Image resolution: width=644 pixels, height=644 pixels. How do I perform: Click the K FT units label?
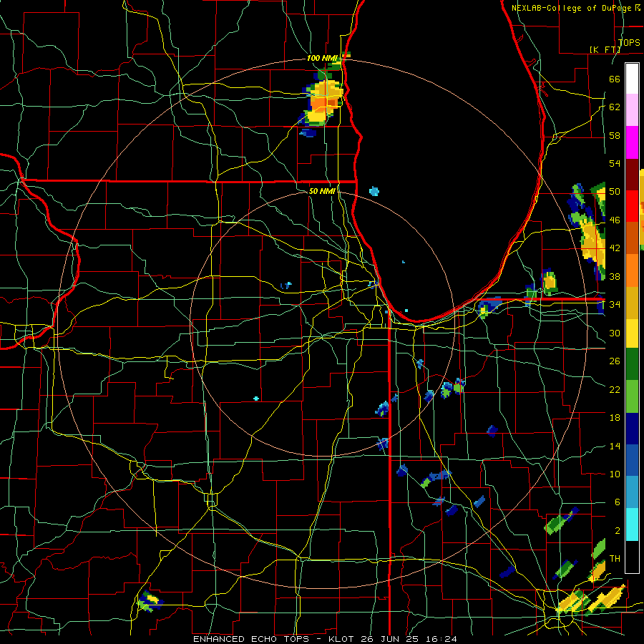(605, 49)
